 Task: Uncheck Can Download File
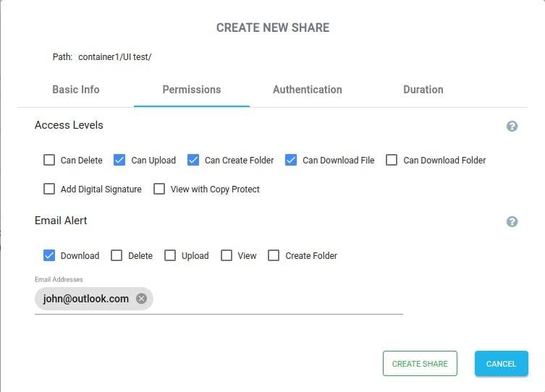click(291, 161)
